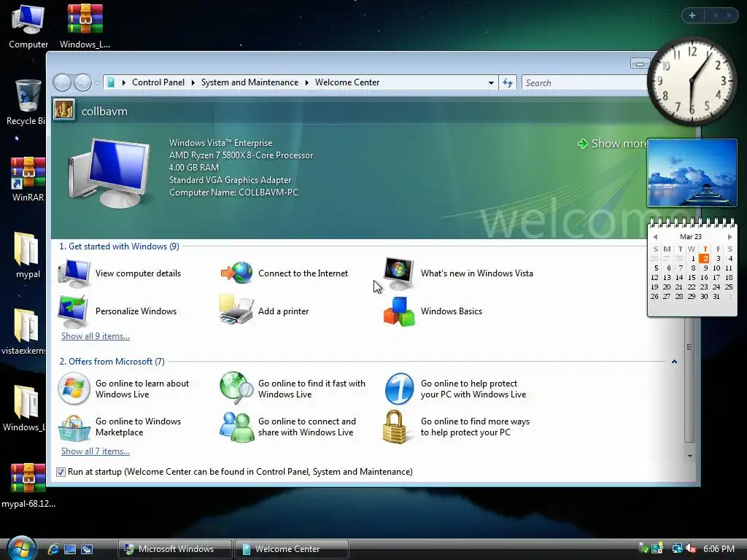Viewport: 747px width, 560px height.
Task: Minimize the Welcome Center window
Action: (640, 63)
